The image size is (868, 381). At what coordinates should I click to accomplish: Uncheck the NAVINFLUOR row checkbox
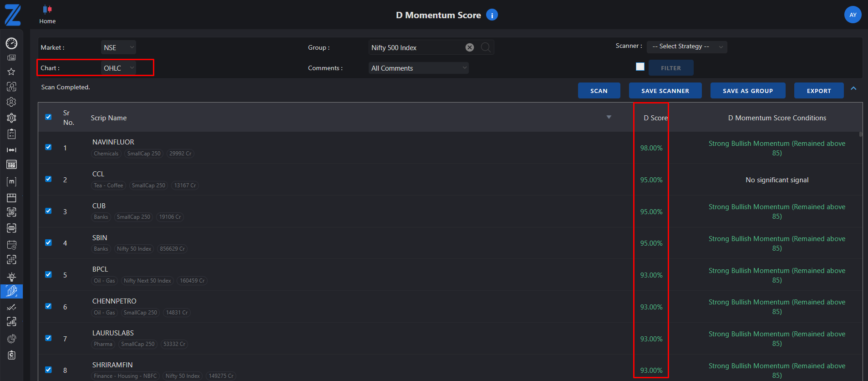click(48, 147)
